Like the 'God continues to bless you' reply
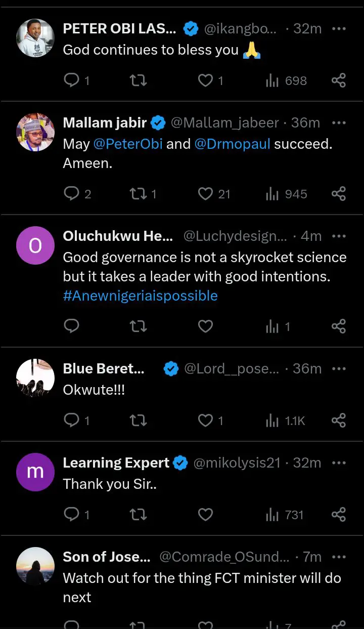 tap(205, 80)
